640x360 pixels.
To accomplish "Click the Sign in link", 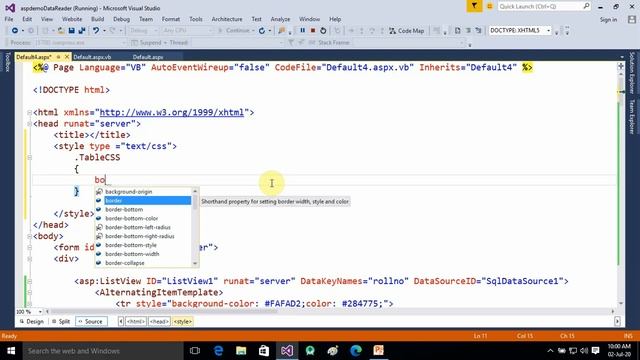I will [x=608, y=20].
